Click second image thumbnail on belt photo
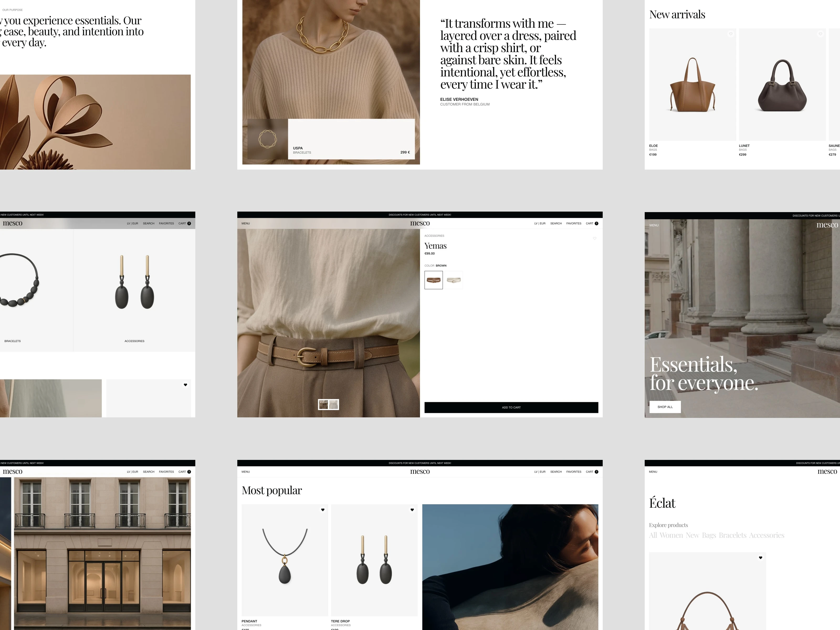 coord(333,405)
